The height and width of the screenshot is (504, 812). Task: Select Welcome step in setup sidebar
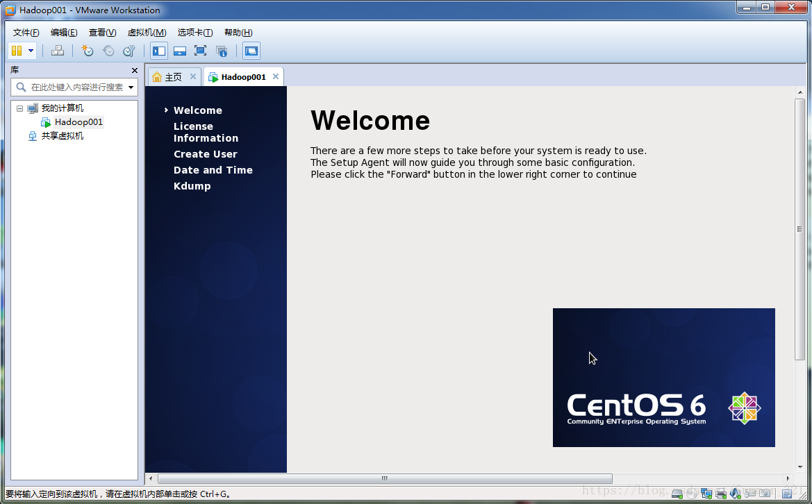coord(198,110)
